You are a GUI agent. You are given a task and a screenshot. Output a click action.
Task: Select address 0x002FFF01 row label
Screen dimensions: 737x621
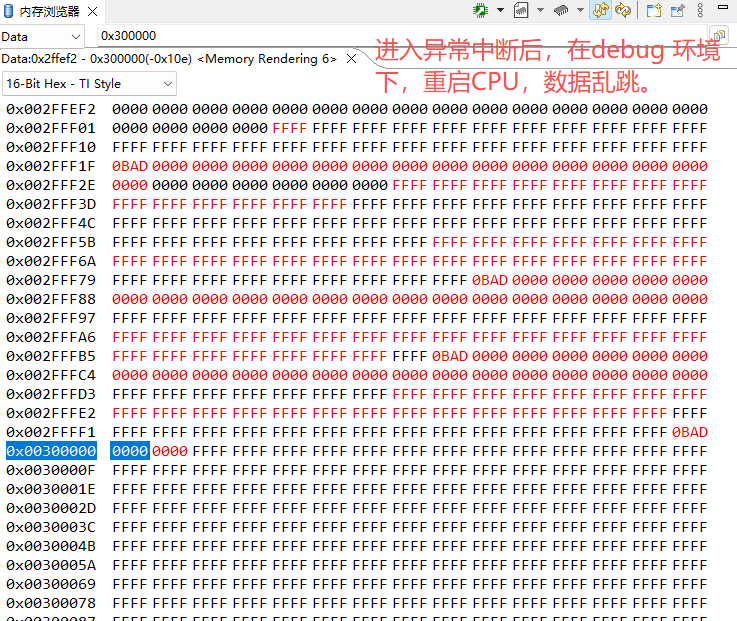[51, 128]
